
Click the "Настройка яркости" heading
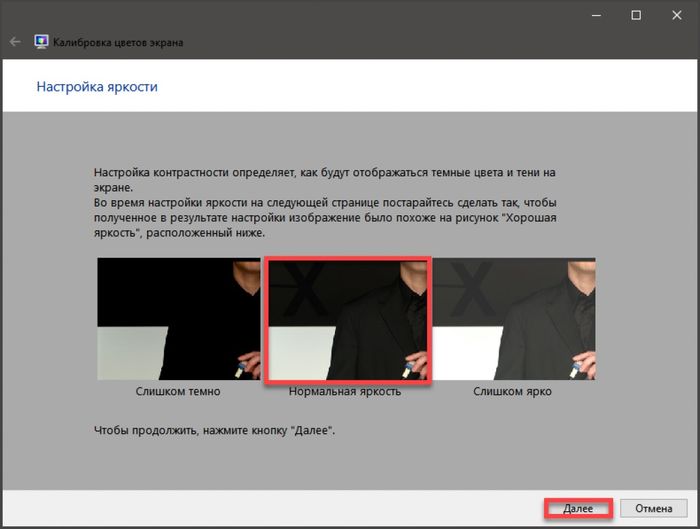[97, 87]
